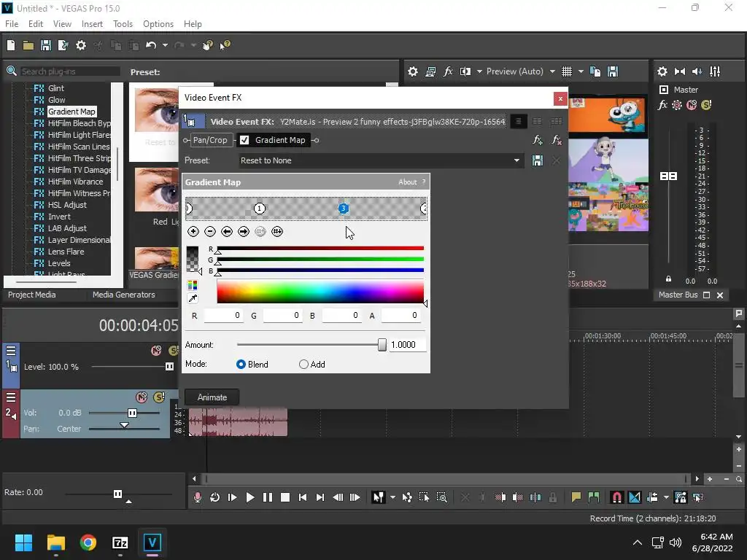Pause playback in transport bar
This screenshot has height=560, width=747.
click(268, 497)
